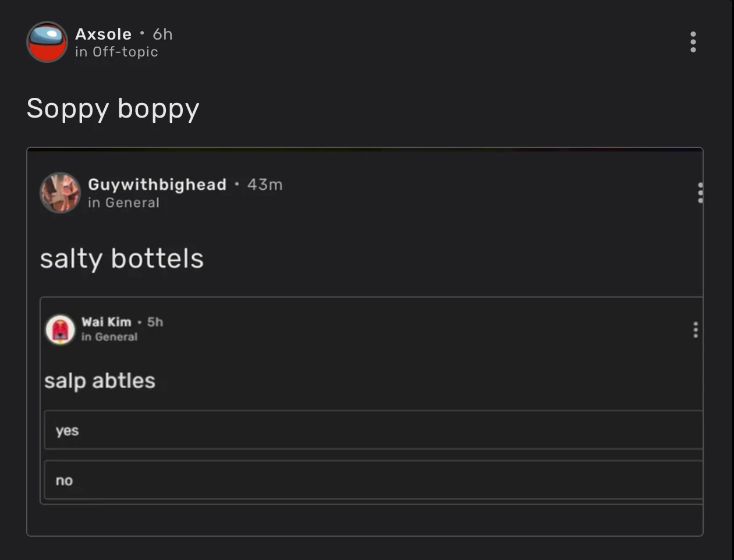Open the three-dot menu on Wai Kim's post
Screen dimensions: 734x560
[x=695, y=329]
